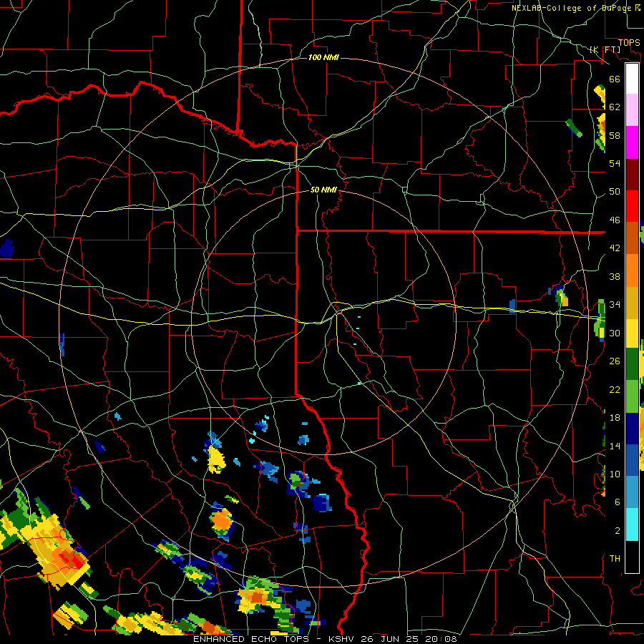Select the medium blue legend swatch
Screen dimensions: 644x644
click(632, 460)
